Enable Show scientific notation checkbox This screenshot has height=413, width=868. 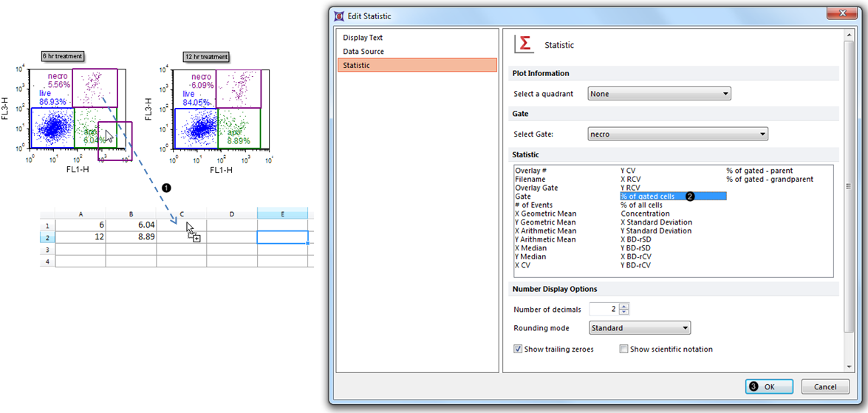tap(624, 349)
